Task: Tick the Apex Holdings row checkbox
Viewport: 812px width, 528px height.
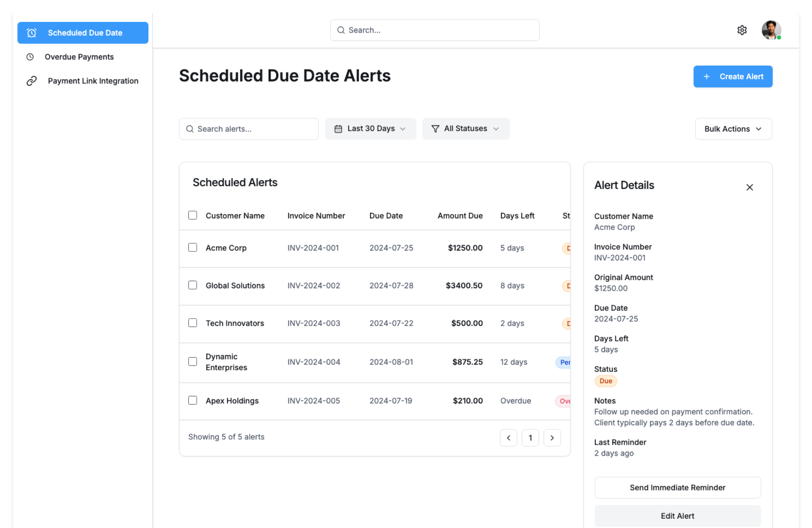Action: pyautogui.click(x=192, y=400)
